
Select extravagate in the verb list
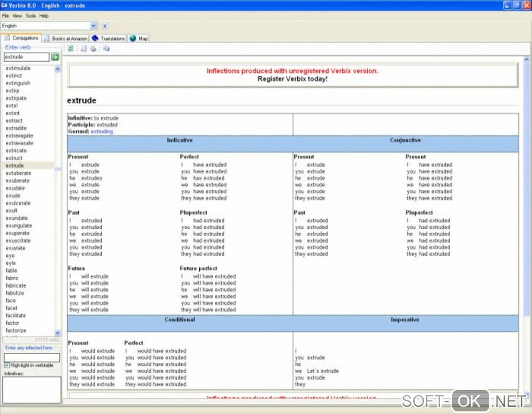(x=19, y=136)
